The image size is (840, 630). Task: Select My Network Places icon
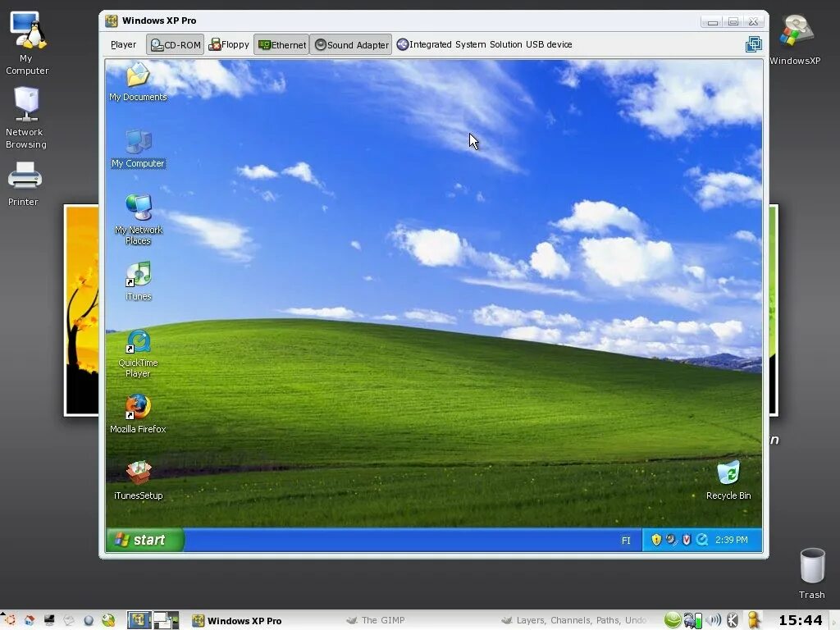click(138, 220)
